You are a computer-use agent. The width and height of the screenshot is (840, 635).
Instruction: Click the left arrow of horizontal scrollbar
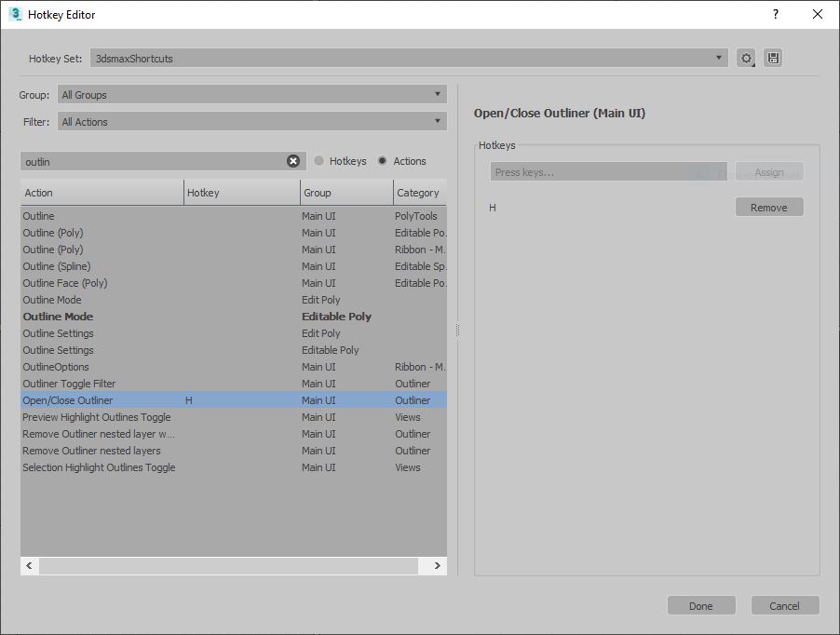click(x=30, y=565)
